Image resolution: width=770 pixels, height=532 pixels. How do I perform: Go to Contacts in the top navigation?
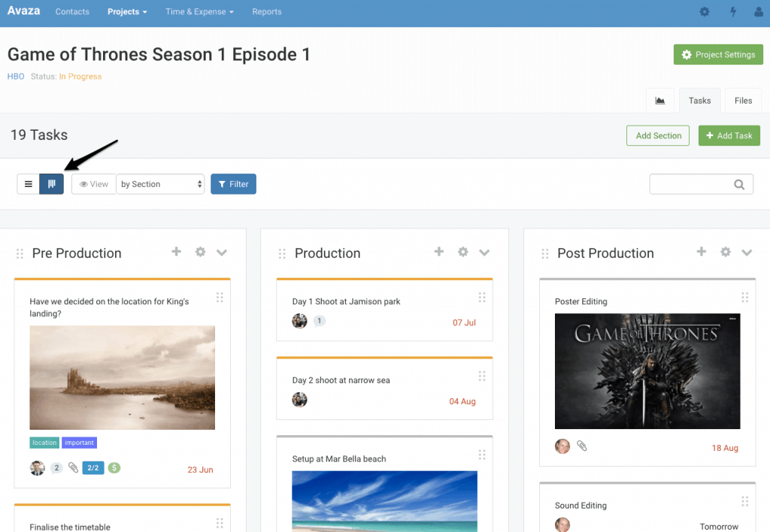tap(72, 12)
